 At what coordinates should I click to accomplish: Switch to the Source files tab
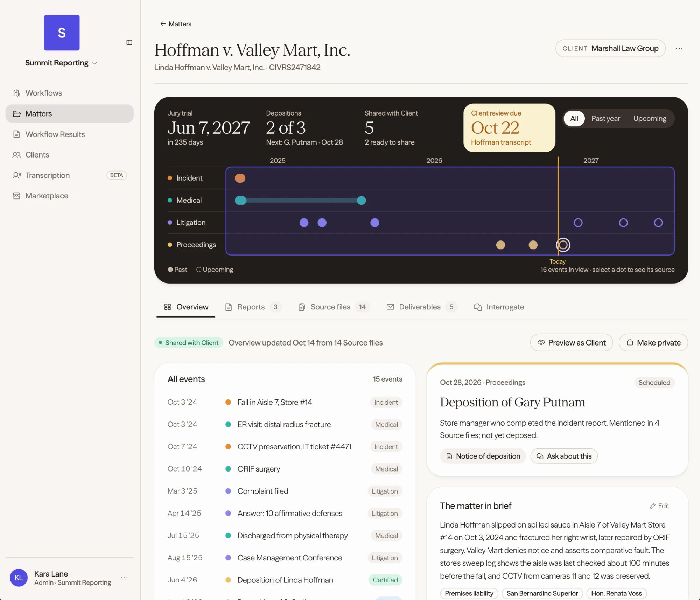[x=334, y=307]
